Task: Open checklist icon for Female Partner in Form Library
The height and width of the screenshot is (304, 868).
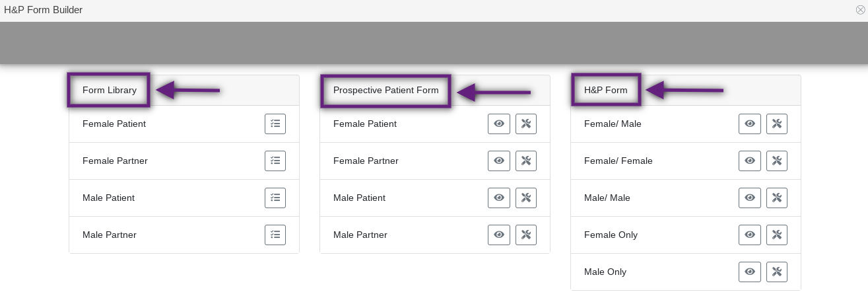Action: tap(275, 161)
